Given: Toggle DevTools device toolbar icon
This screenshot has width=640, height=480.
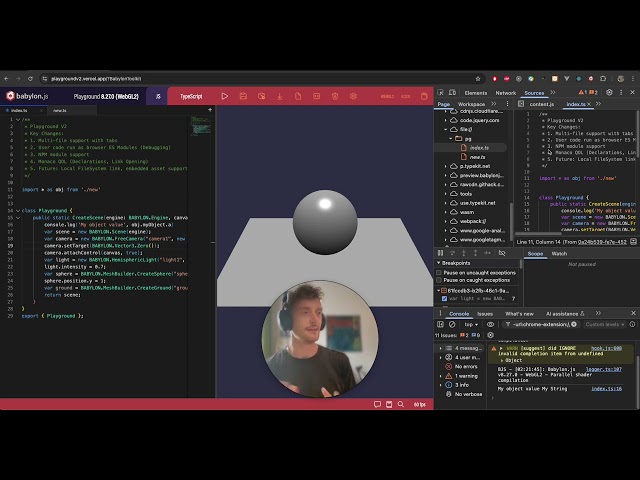Looking at the screenshot, I should click(x=452, y=93).
